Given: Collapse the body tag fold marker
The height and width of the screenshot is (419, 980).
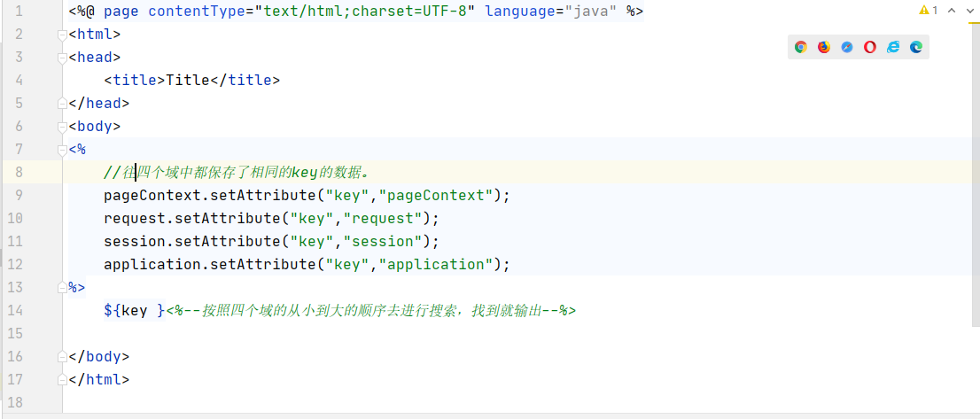Looking at the screenshot, I should point(62,126).
